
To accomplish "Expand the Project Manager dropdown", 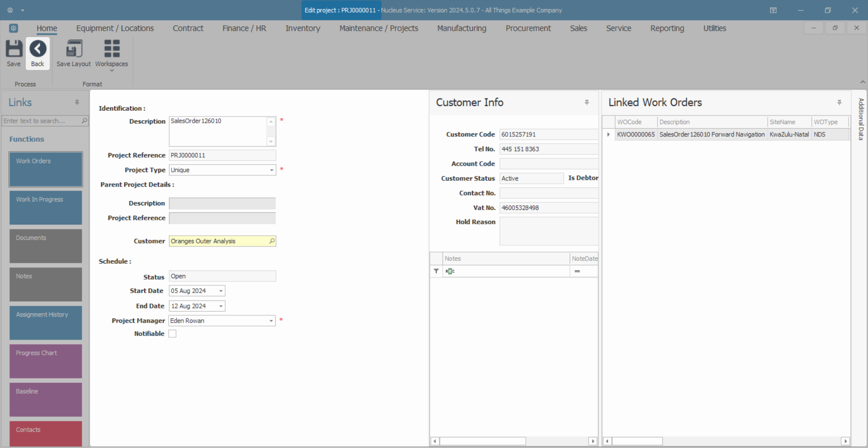I will pos(271,321).
